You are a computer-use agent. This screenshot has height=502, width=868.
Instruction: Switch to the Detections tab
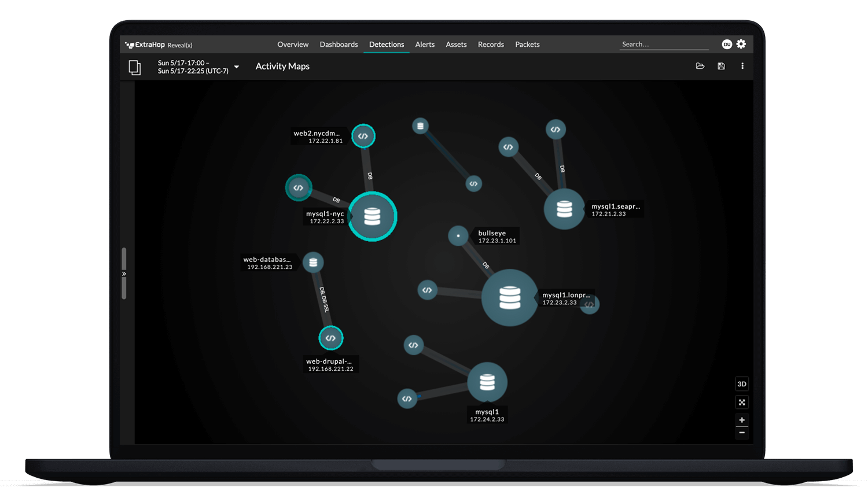(386, 44)
